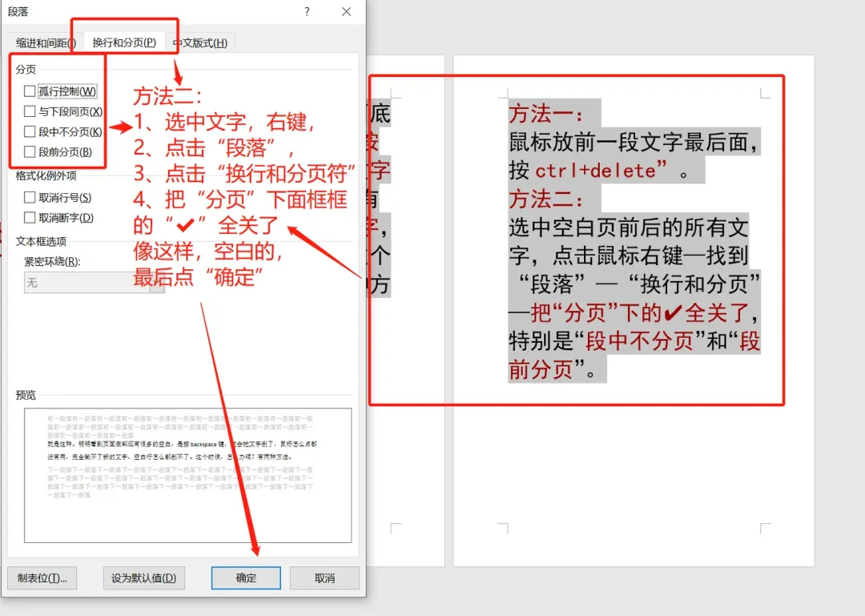This screenshot has width=865, height=616.
Task: Close the 段落 dialog
Action: pos(346,11)
